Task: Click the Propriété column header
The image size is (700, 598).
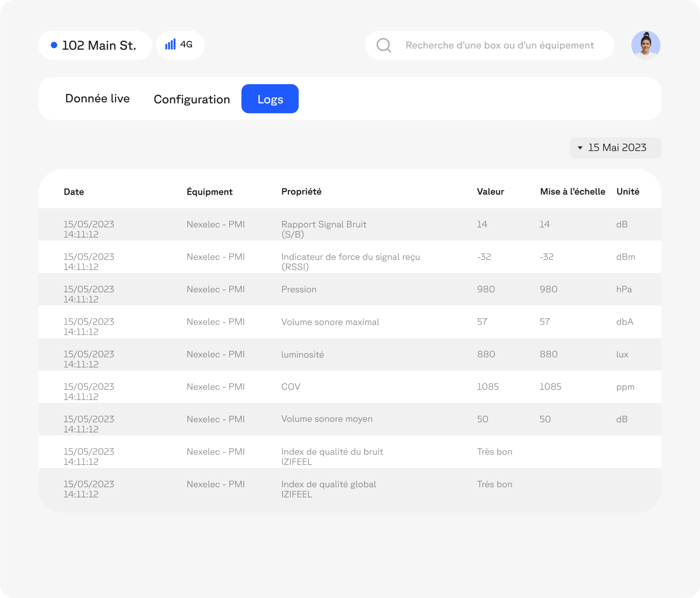Action: [x=301, y=192]
